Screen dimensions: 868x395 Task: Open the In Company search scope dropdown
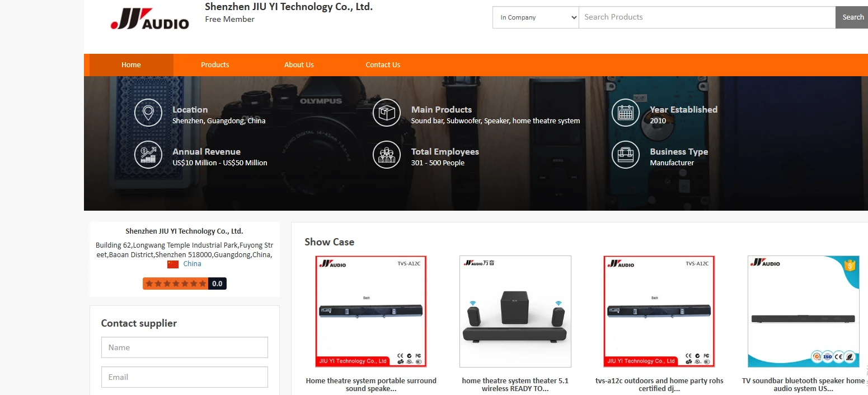coord(536,17)
